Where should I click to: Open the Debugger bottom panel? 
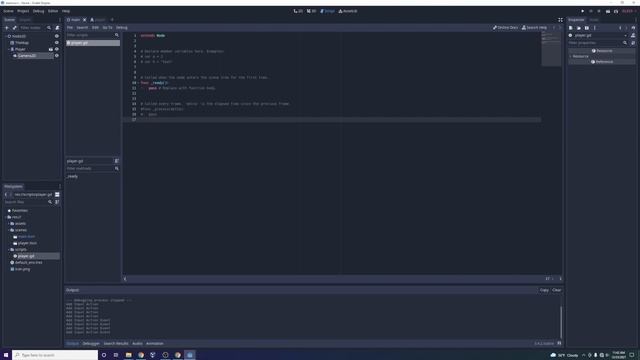tap(91, 343)
